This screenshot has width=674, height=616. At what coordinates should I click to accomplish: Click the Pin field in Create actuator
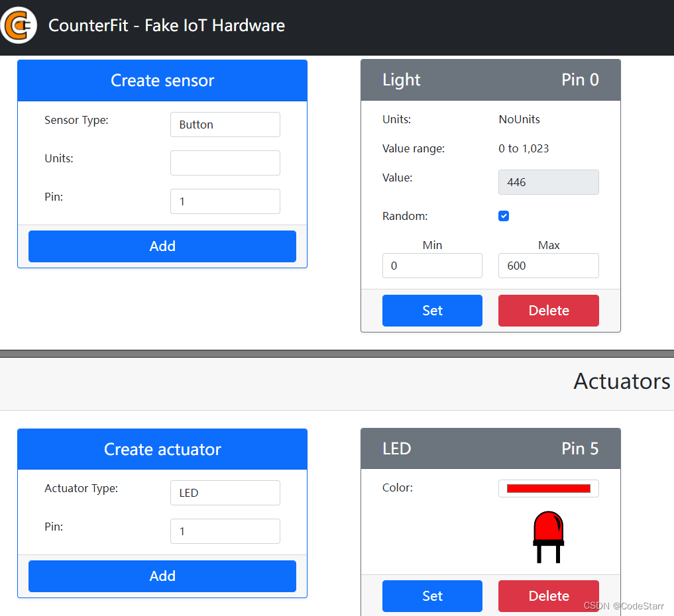[x=225, y=531]
